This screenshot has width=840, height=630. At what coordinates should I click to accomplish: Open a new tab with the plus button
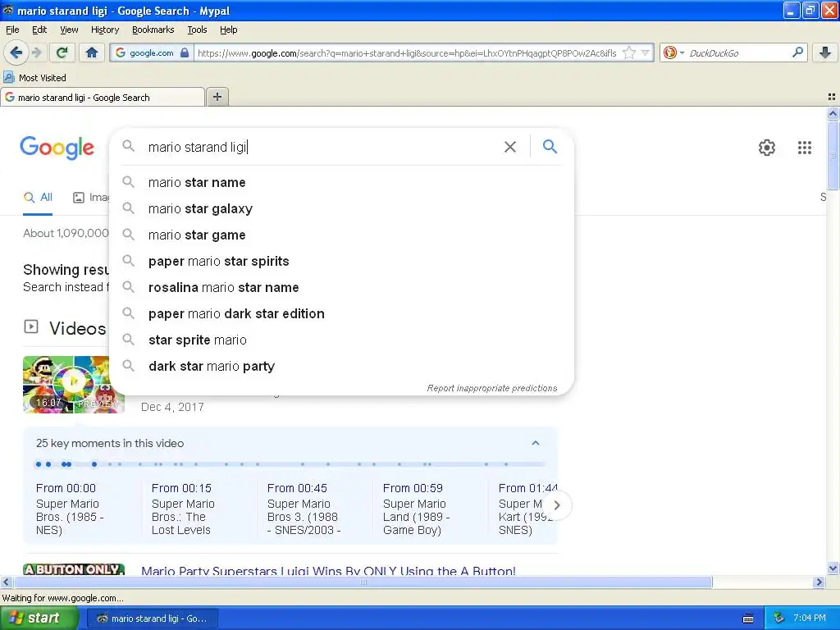click(217, 97)
